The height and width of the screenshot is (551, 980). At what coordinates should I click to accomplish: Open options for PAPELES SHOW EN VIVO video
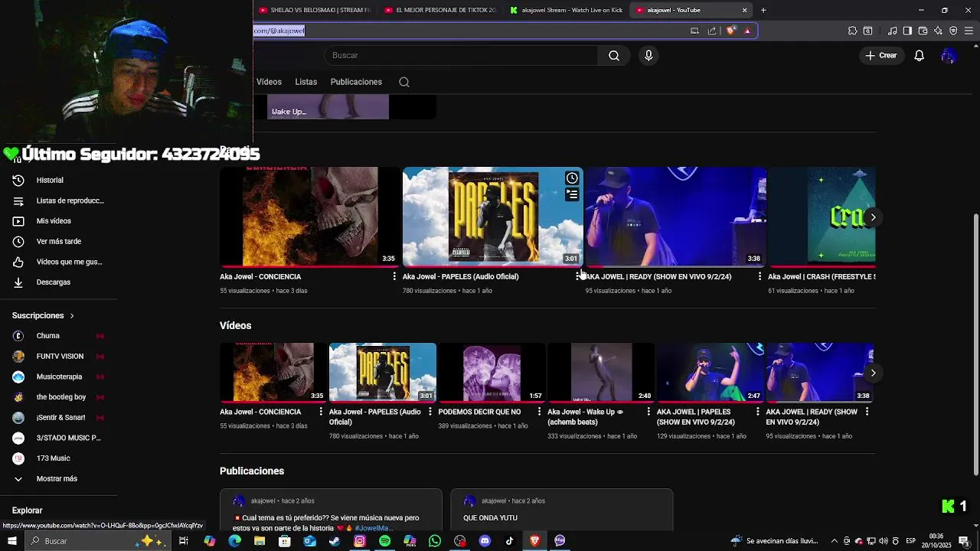tap(758, 412)
